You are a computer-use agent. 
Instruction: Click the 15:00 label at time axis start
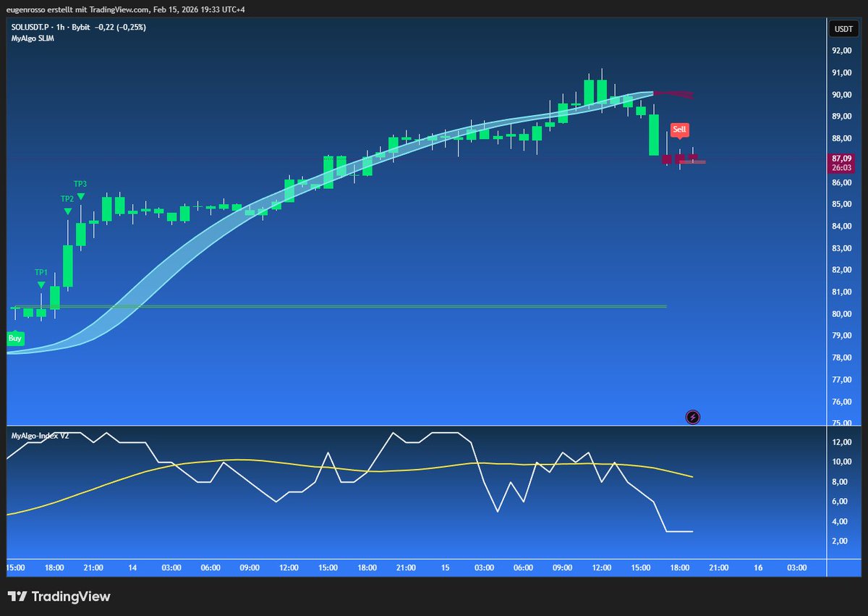[x=16, y=568]
